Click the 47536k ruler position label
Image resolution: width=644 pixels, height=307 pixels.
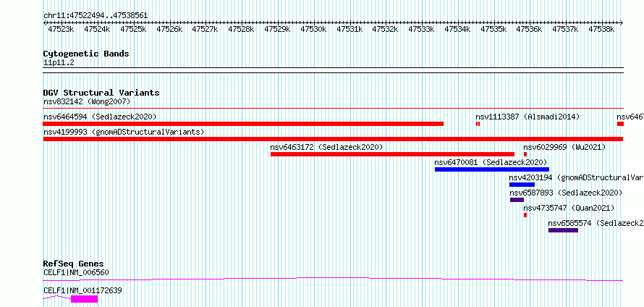pos(530,29)
